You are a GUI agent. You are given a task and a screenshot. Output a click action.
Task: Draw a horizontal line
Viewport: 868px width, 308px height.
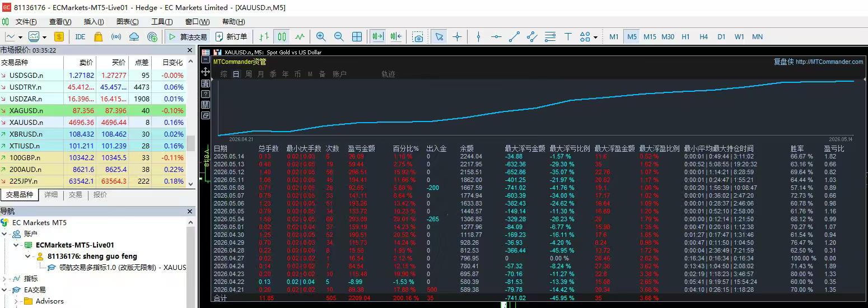496,37
